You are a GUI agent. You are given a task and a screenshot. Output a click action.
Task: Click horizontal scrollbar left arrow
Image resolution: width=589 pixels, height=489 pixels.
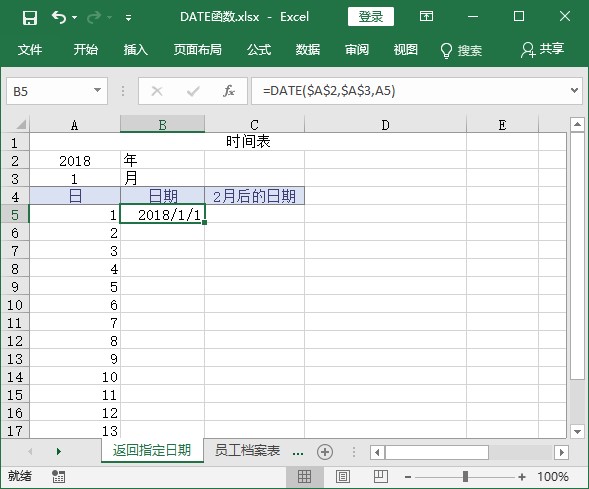tap(378, 452)
